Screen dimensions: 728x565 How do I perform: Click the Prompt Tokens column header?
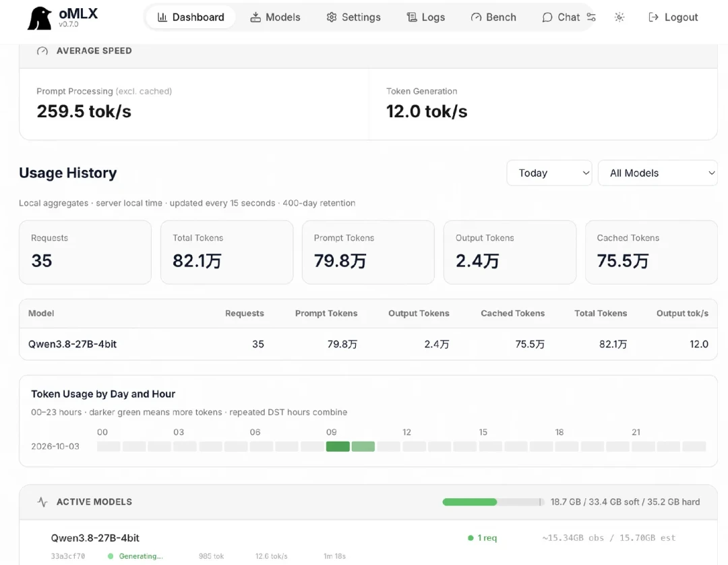pos(326,314)
